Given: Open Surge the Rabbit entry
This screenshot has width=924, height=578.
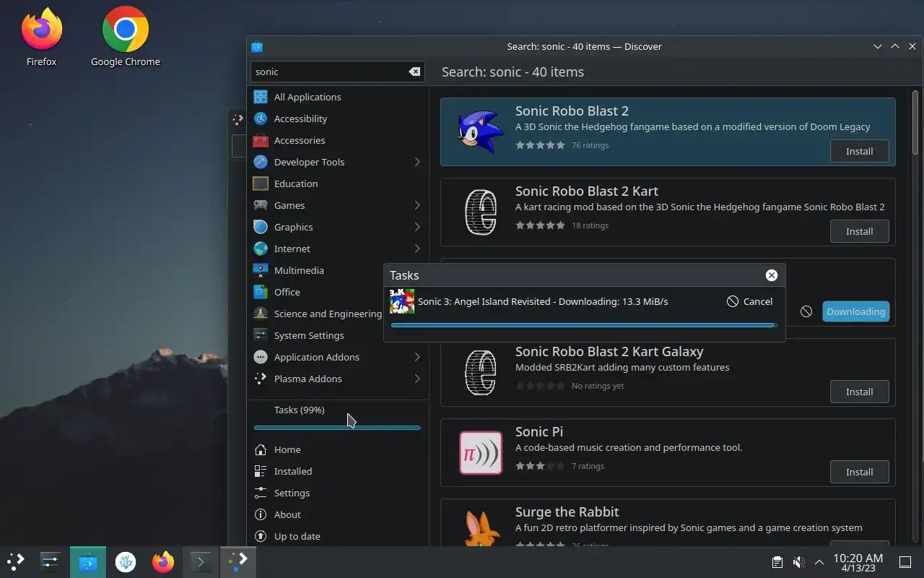Looking at the screenshot, I should 668,522.
